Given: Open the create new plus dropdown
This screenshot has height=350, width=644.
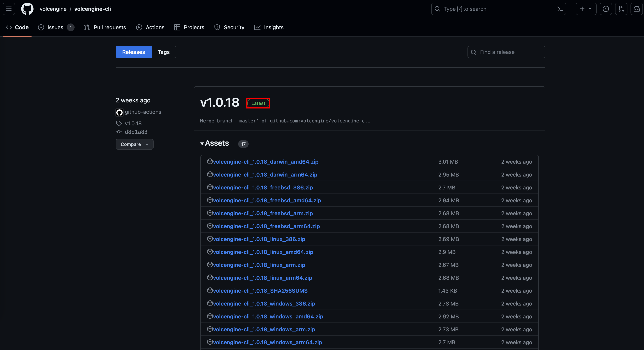Looking at the screenshot, I should [586, 9].
